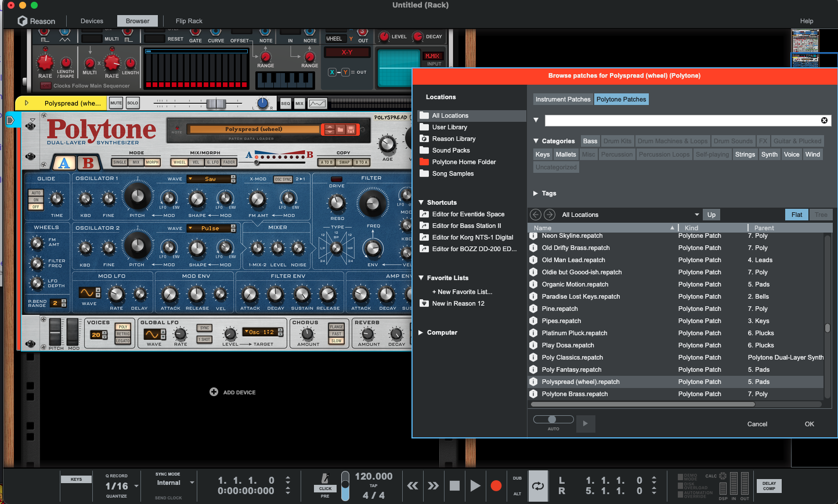
Task: Click the browser back arrow
Action: pyautogui.click(x=536, y=215)
